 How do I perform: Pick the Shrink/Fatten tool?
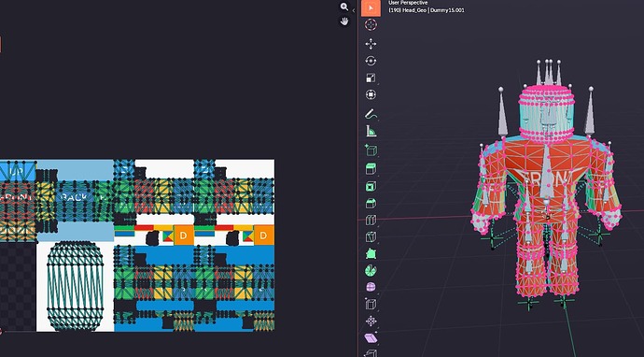(x=371, y=321)
